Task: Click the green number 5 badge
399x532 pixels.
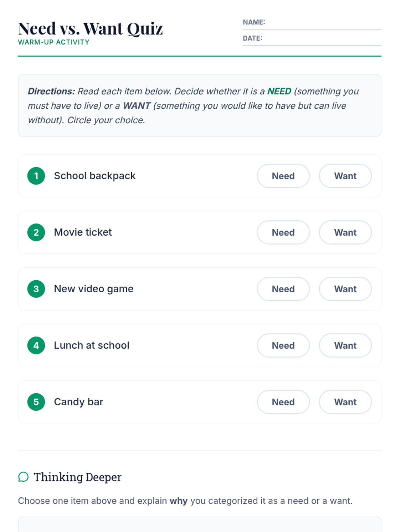Action: coord(36,402)
